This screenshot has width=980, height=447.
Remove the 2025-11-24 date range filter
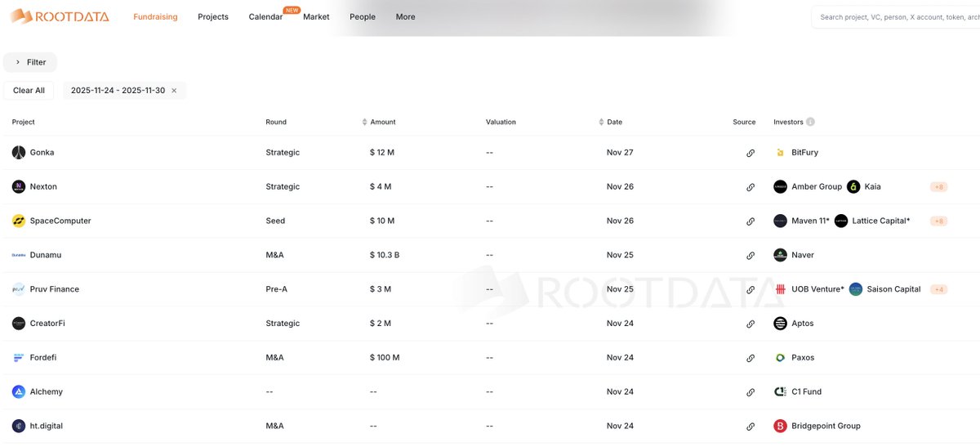174,91
